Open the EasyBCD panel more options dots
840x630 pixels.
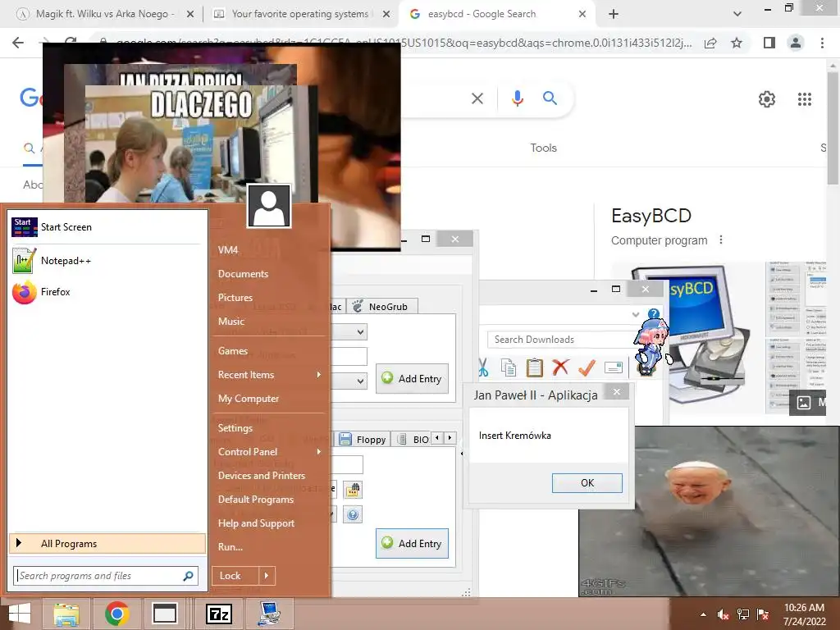click(721, 240)
